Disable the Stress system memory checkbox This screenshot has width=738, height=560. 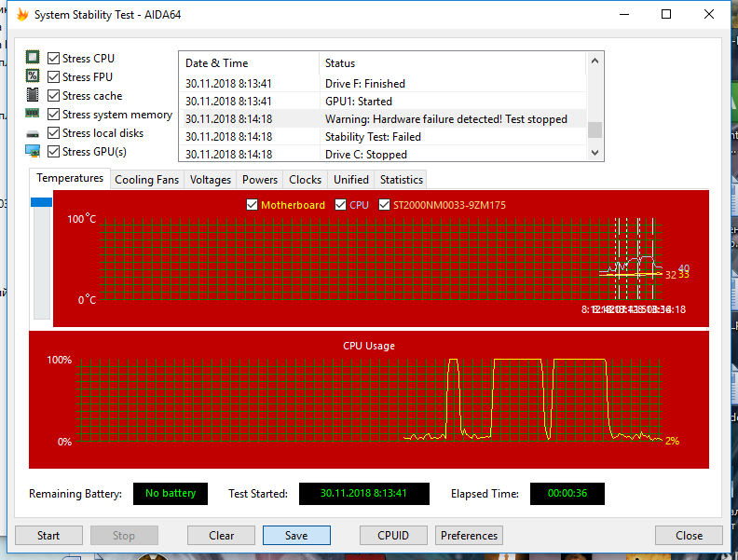coord(54,115)
